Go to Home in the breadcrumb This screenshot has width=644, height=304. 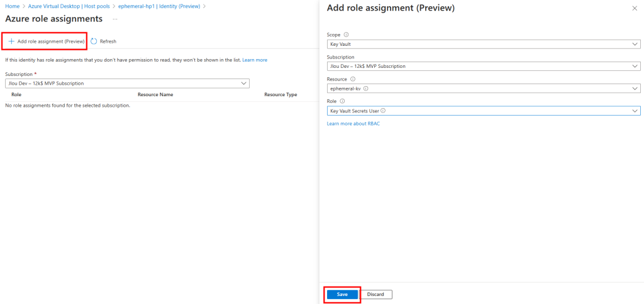tap(12, 6)
